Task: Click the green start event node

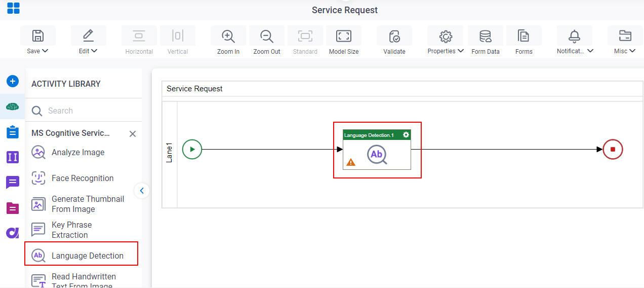Action: pyautogui.click(x=192, y=150)
